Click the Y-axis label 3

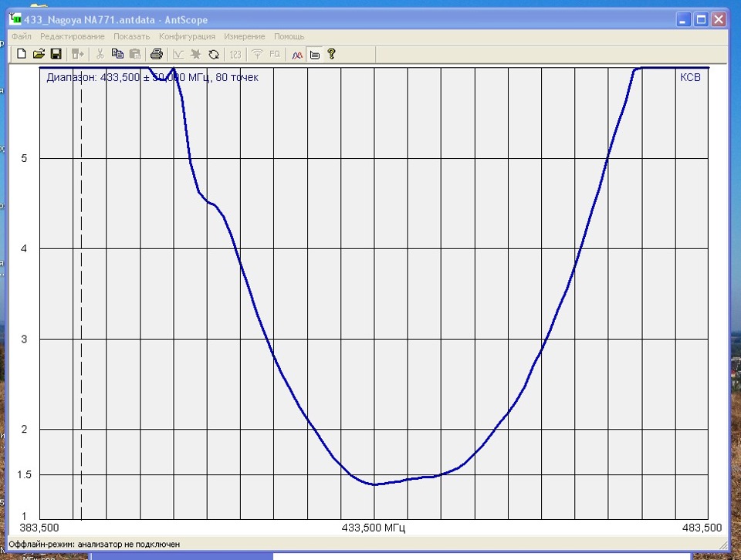[x=24, y=339]
